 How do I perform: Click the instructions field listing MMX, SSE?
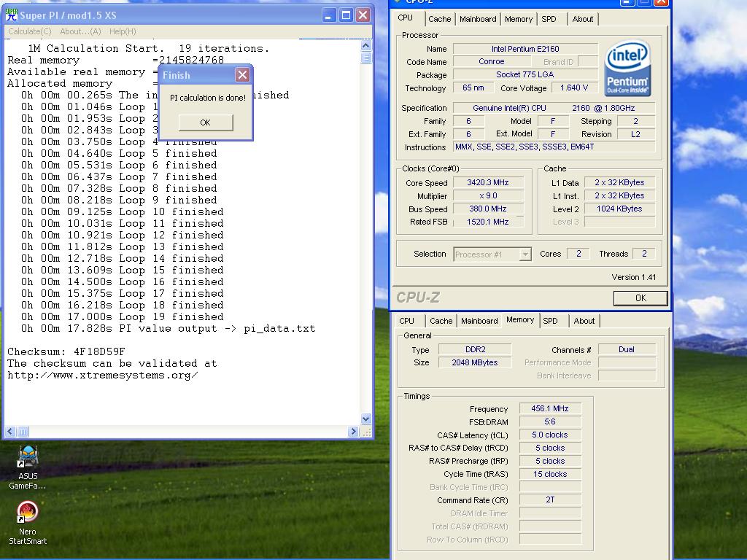pyautogui.click(x=554, y=147)
